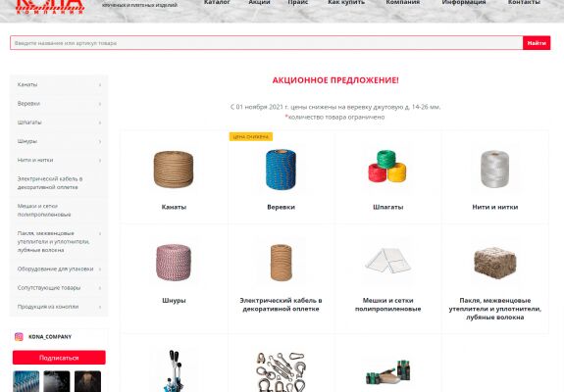Expand the Нити и нитки sidebar arrow
This screenshot has height=392, width=564.
click(x=100, y=161)
